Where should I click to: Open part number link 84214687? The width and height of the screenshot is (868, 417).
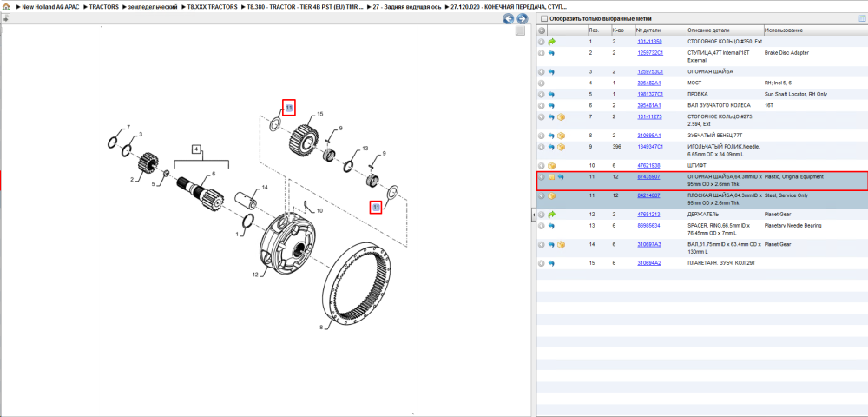(x=648, y=196)
